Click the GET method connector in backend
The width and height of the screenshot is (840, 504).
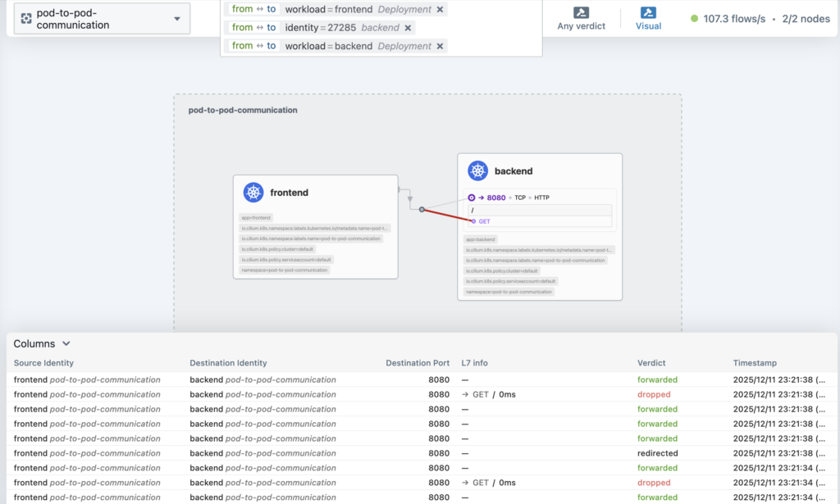[472, 221]
